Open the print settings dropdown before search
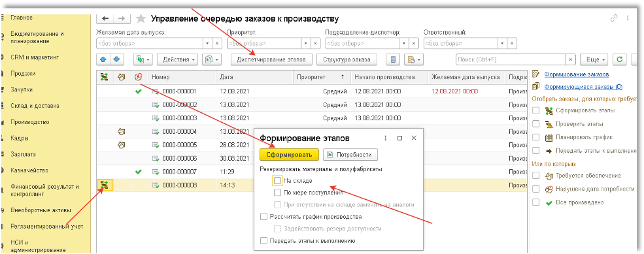The image size is (644, 254). point(414,59)
